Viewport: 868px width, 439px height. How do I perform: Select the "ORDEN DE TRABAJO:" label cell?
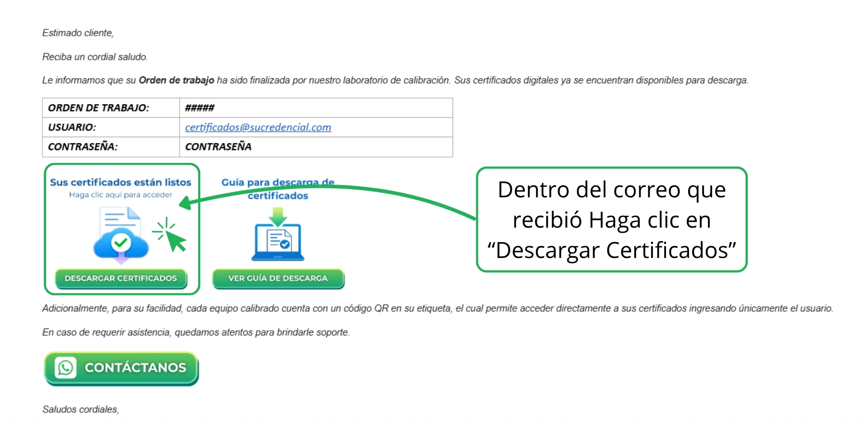tap(99, 108)
